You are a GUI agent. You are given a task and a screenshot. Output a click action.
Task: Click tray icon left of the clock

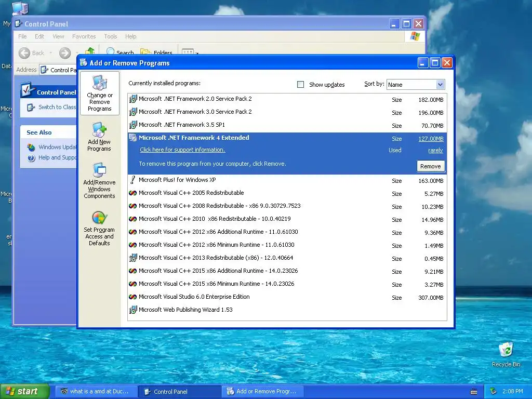click(494, 391)
